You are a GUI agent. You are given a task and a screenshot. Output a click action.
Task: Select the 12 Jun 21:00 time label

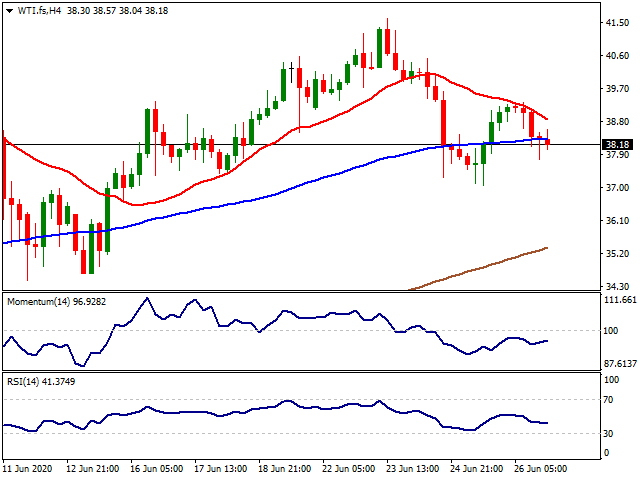tap(93, 469)
